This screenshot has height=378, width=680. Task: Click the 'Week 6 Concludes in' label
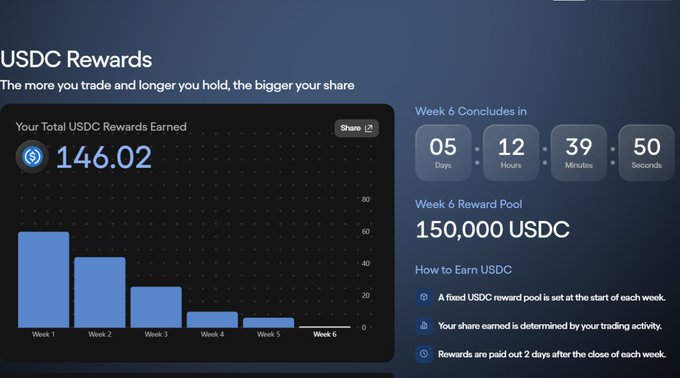(x=471, y=111)
